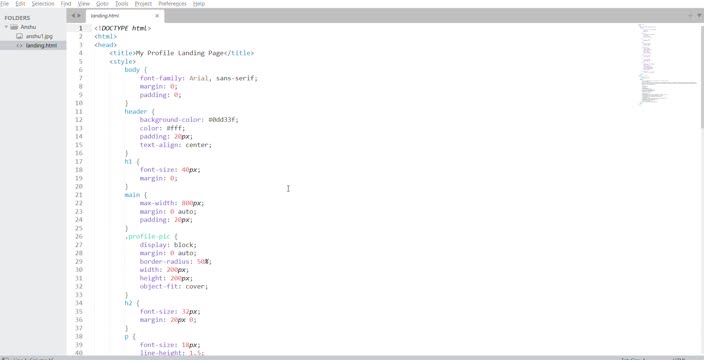Open the Selection menu
This screenshot has height=360, width=704.
43,4
